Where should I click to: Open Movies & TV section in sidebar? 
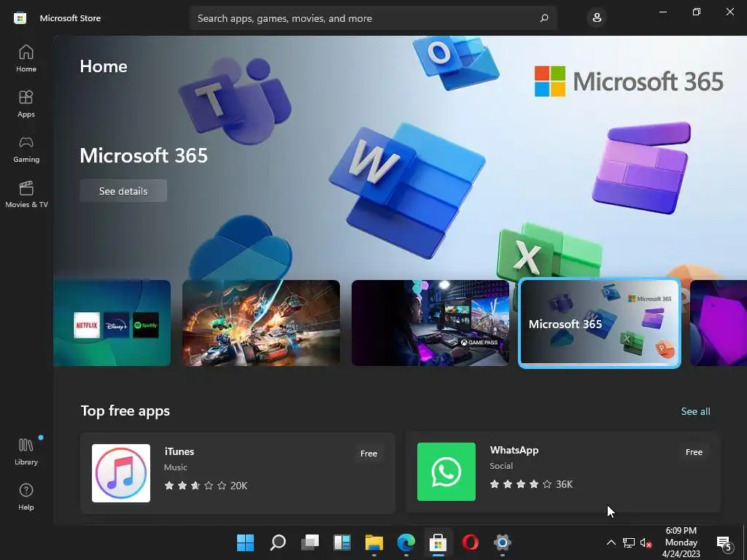[26, 194]
